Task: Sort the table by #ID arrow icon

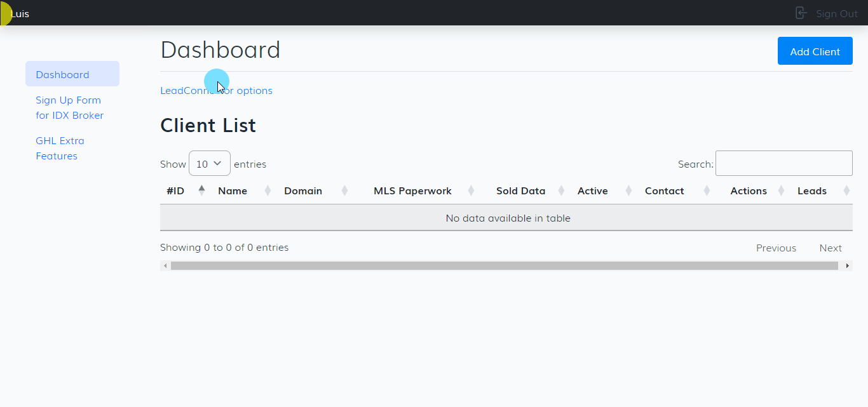Action: click(x=201, y=190)
